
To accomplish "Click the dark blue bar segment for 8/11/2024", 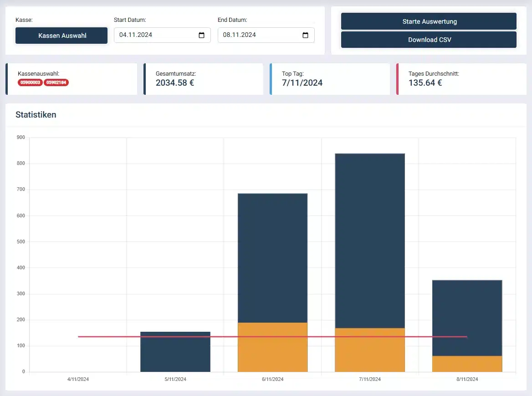I will point(467,318).
